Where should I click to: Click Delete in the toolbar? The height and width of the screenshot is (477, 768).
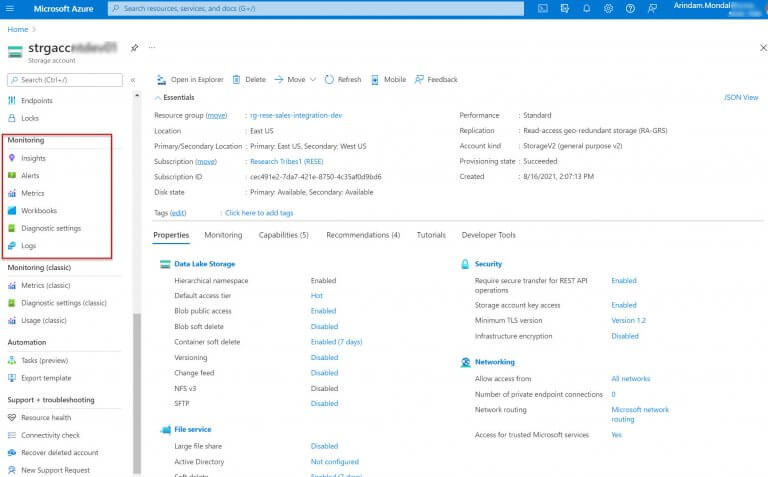coord(249,79)
